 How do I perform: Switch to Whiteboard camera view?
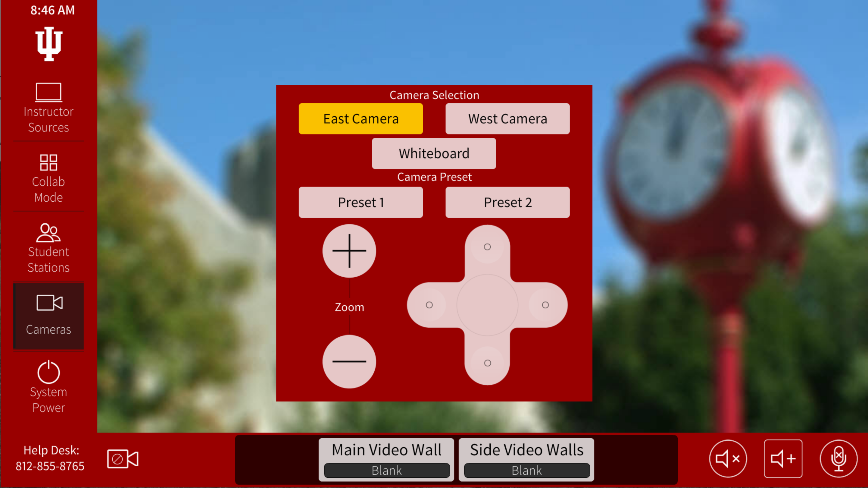(434, 153)
